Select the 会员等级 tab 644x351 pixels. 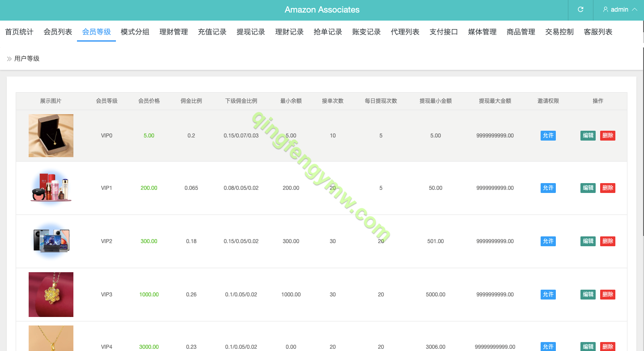coord(96,32)
